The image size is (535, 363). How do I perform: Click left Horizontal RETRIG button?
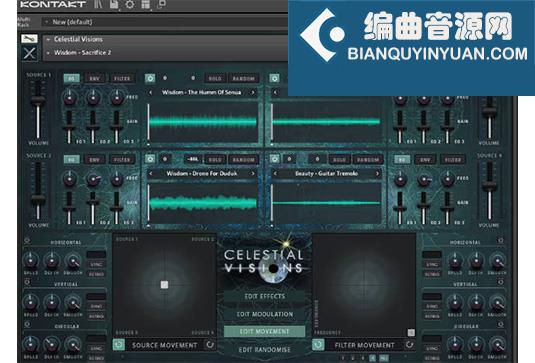(96, 274)
